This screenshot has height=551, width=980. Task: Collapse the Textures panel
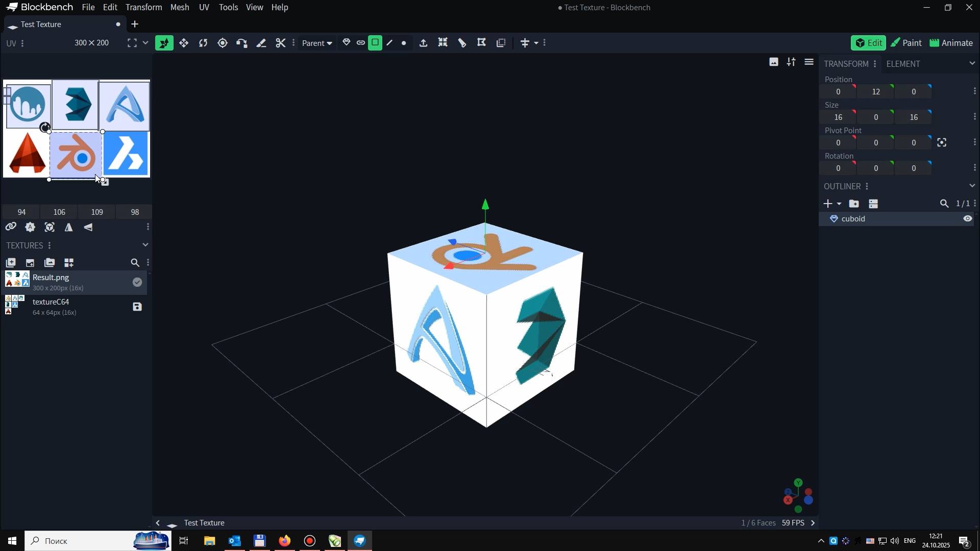tap(145, 245)
